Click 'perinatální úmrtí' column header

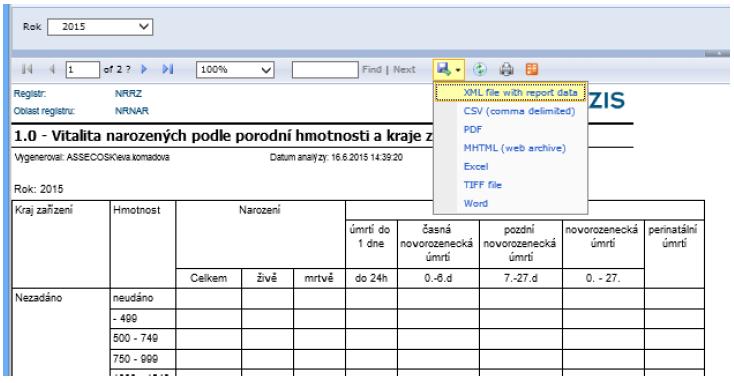pyautogui.click(x=674, y=254)
